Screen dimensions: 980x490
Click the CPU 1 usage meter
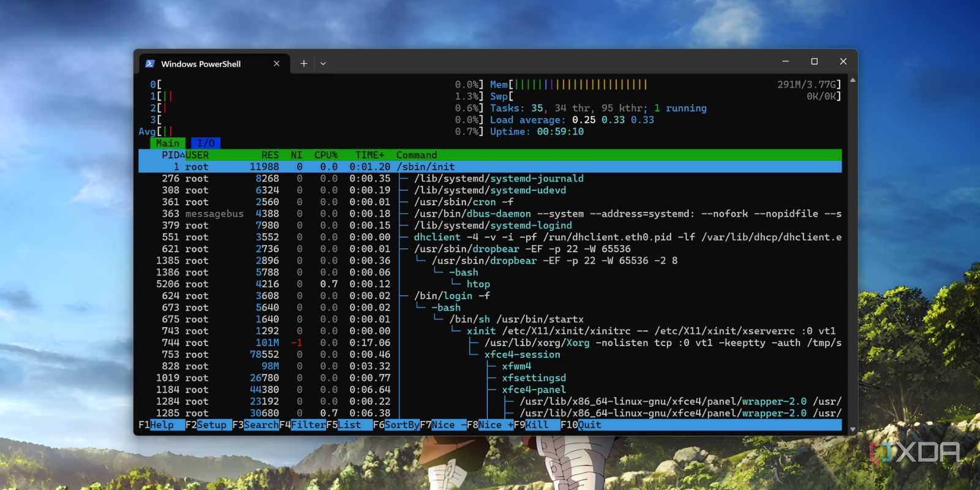point(317,96)
